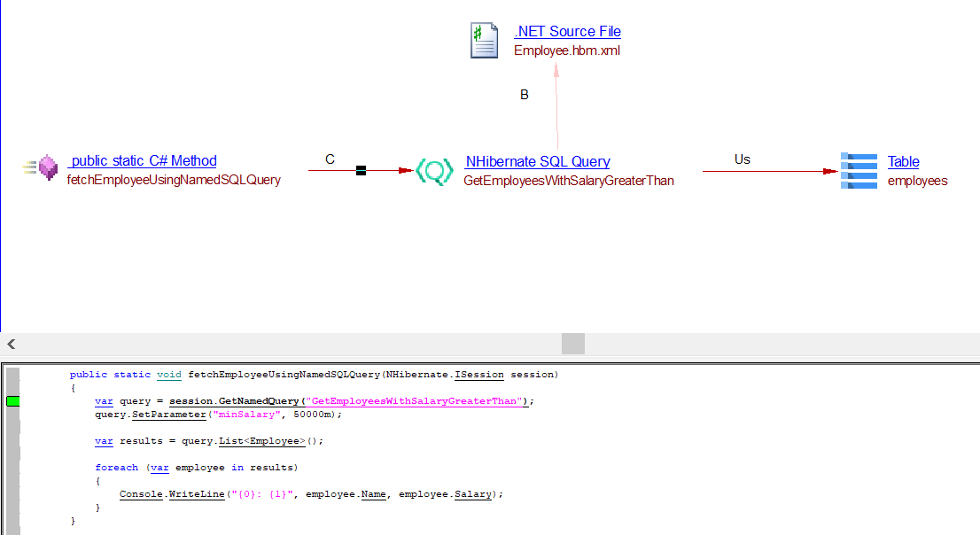
Task: Follow the NHibernate SQL Query link
Action: (537, 162)
